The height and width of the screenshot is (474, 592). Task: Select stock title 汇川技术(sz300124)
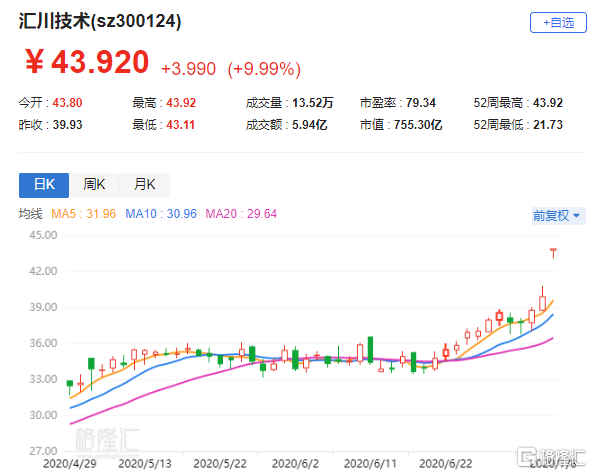point(100,21)
